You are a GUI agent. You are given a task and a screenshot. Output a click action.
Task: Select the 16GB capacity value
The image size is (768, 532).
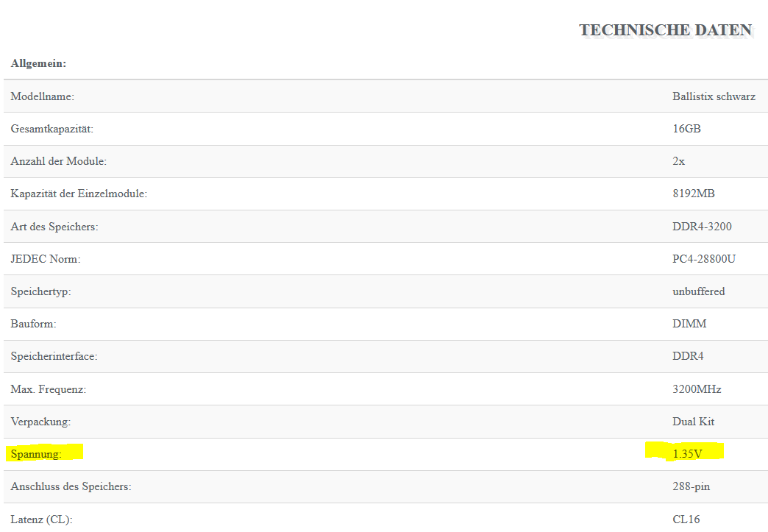(x=686, y=129)
